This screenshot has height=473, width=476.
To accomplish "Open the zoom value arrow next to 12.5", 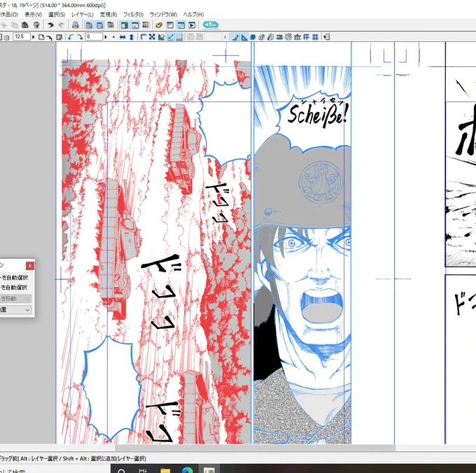I will point(33,37).
